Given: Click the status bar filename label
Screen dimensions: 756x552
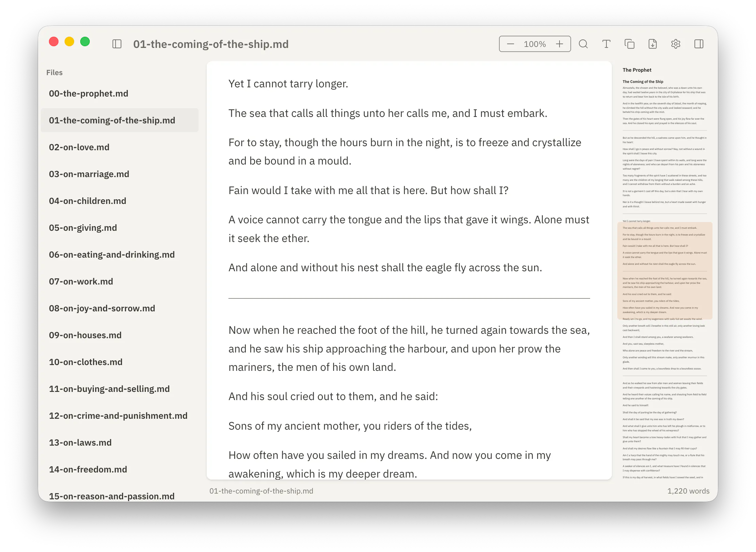Looking at the screenshot, I should point(261,491).
